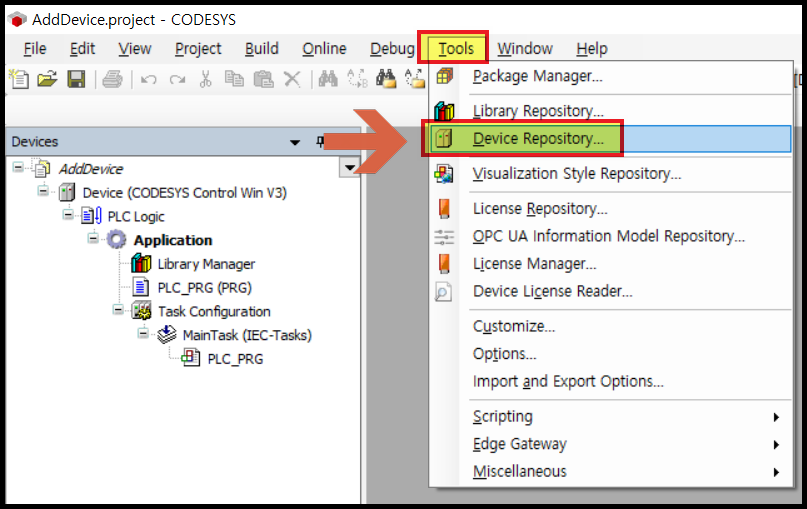Collapse the PLC Logic node
807x509 pixels.
[x=68, y=214]
